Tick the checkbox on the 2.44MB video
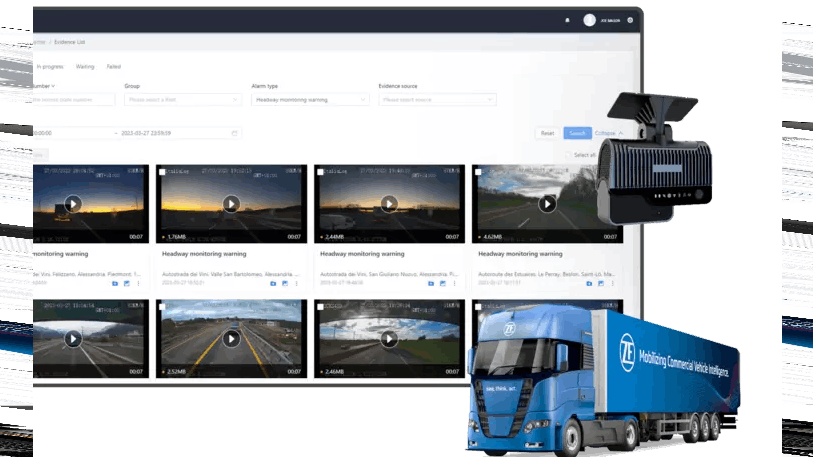 point(320,172)
